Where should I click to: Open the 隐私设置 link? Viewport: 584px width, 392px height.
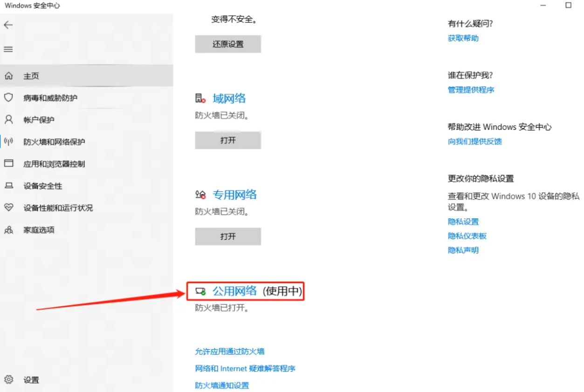463,222
